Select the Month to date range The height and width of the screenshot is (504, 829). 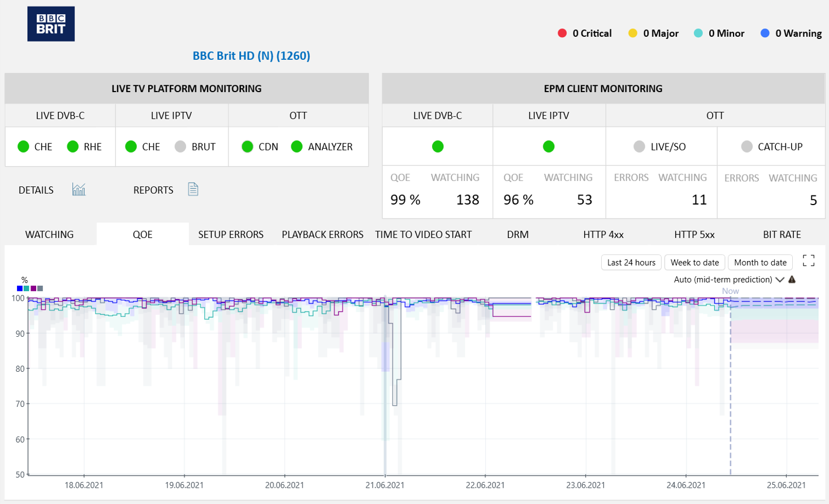point(760,263)
